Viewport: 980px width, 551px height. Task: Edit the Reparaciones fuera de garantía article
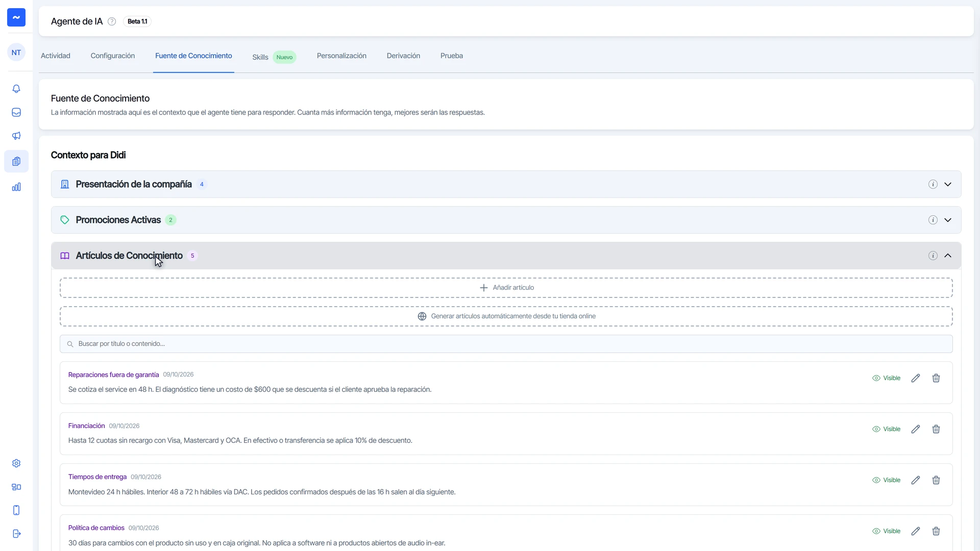pyautogui.click(x=916, y=378)
